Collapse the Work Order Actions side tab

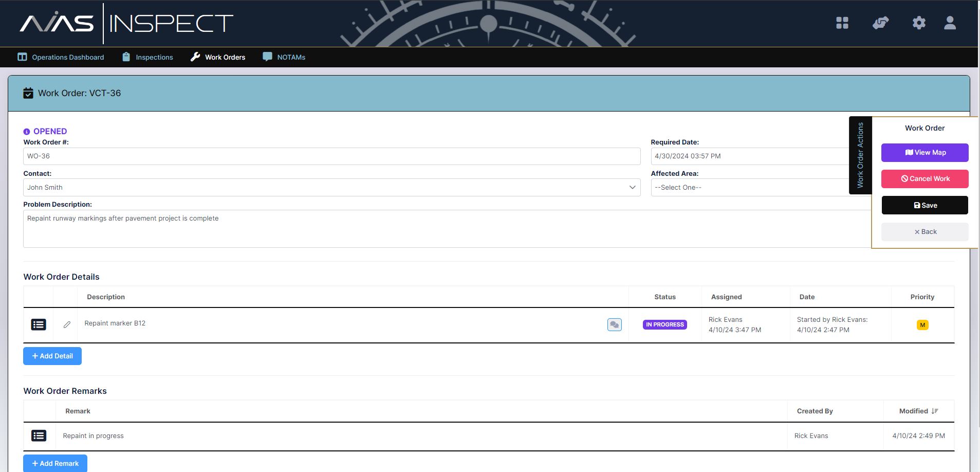click(x=860, y=155)
